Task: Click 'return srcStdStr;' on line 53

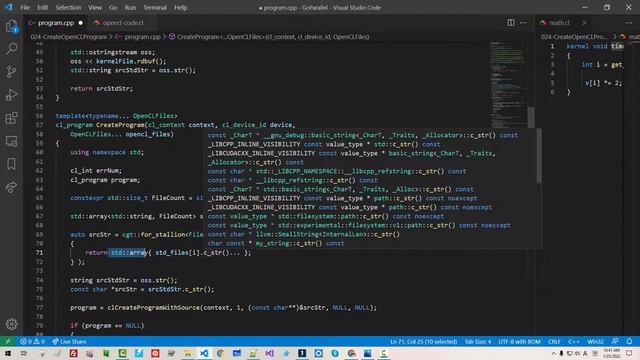Action: click(102, 88)
